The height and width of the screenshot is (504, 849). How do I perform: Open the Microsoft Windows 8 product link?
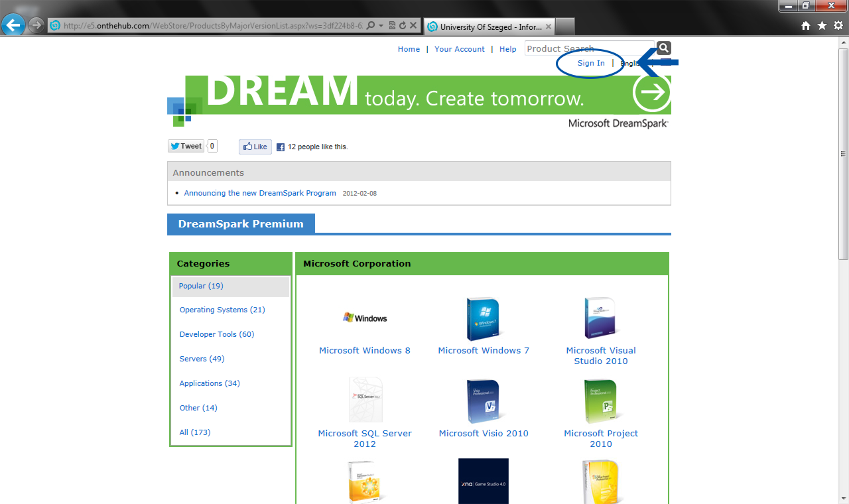[365, 351]
